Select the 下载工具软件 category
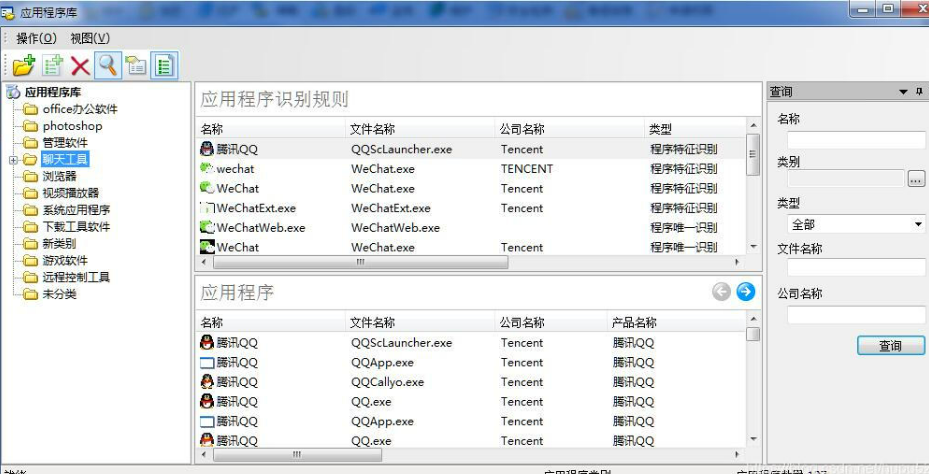The image size is (929, 474). pyautogui.click(x=76, y=227)
